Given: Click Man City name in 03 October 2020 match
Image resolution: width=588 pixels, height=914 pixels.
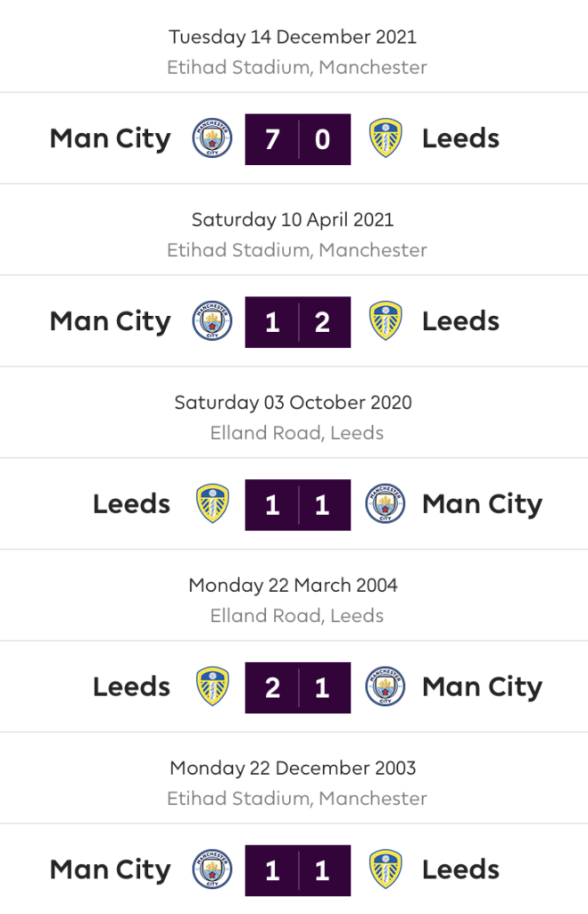Looking at the screenshot, I should (483, 505).
